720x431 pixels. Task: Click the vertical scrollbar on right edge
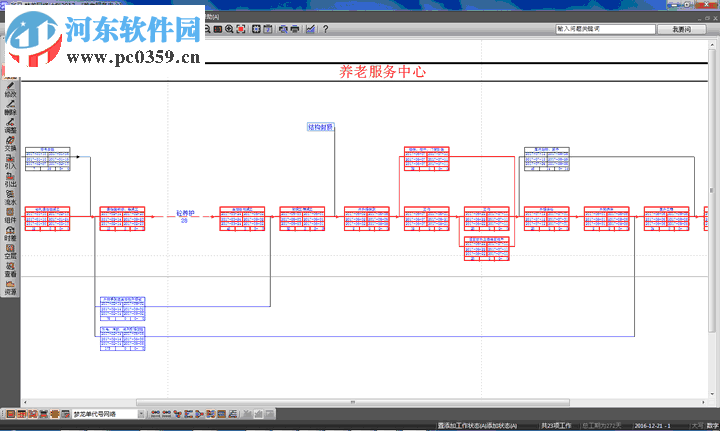[712, 190]
